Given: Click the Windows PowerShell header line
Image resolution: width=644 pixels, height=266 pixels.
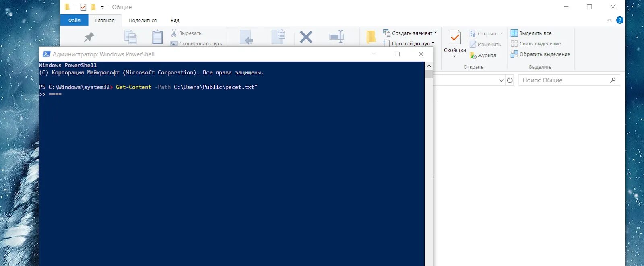Looking at the screenshot, I should click(x=68, y=65).
